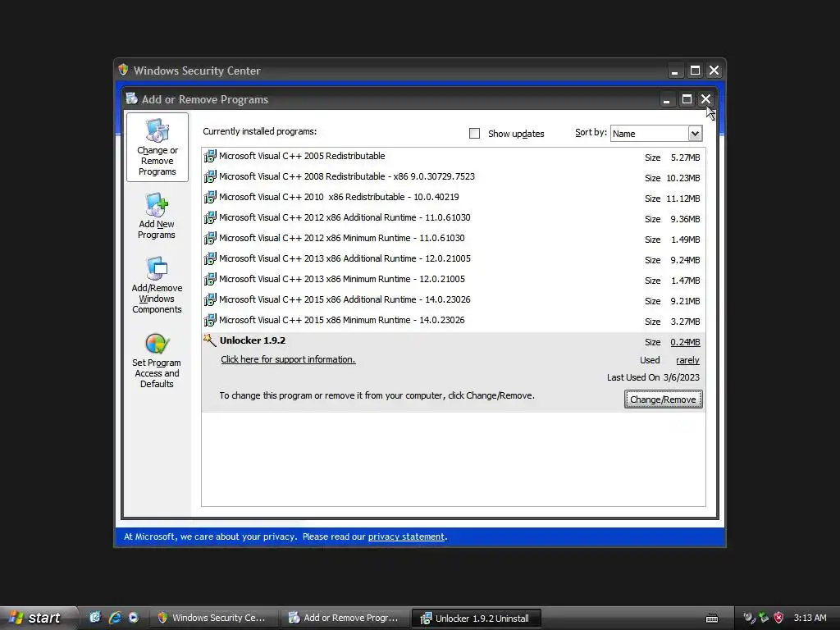Click Add or Remove Programs title bar icon

(x=132, y=98)
